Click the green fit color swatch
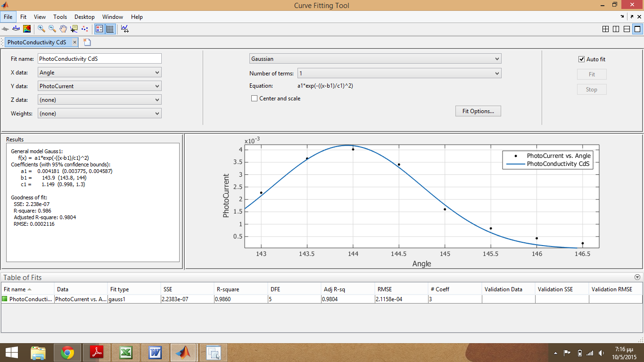Viewport: 644px width, 362px height. 5,299
